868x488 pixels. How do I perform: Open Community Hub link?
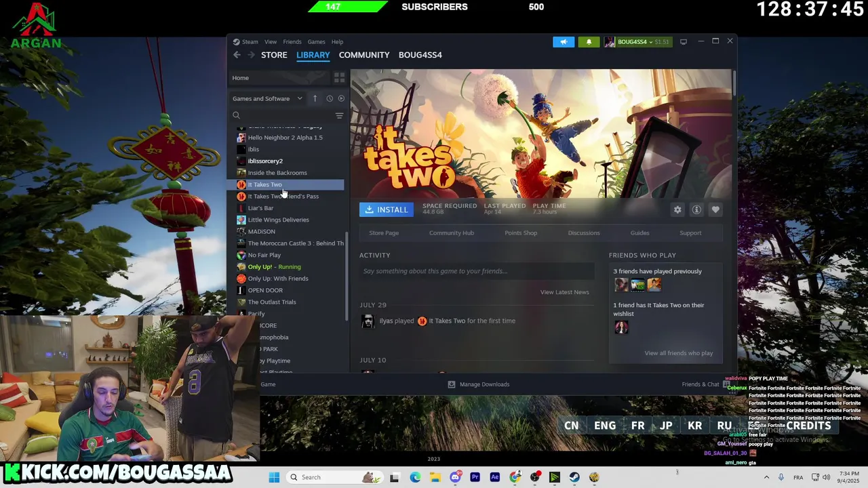click(452, 233)
